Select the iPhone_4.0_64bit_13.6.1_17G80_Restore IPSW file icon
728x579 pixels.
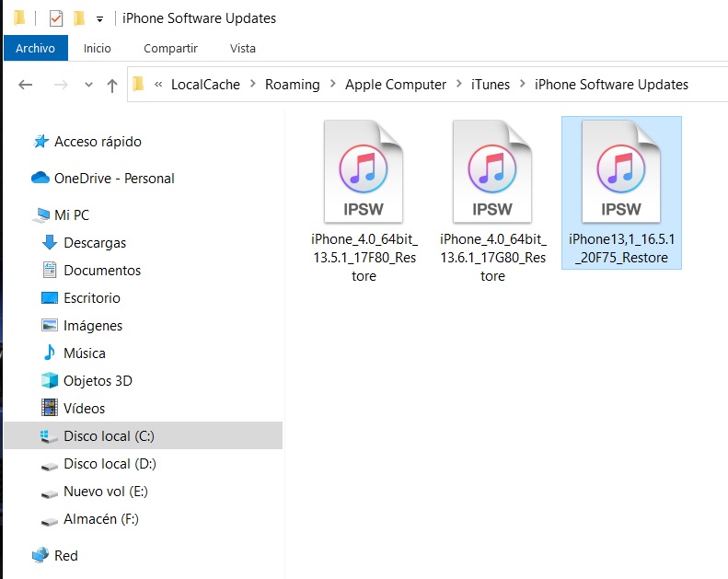[492, 171]
